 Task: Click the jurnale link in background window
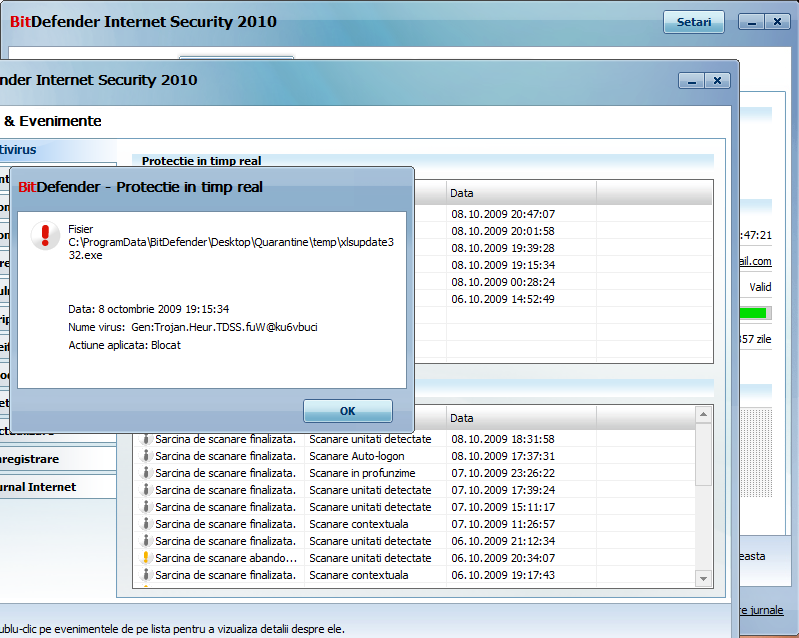(x=761, y=610)
